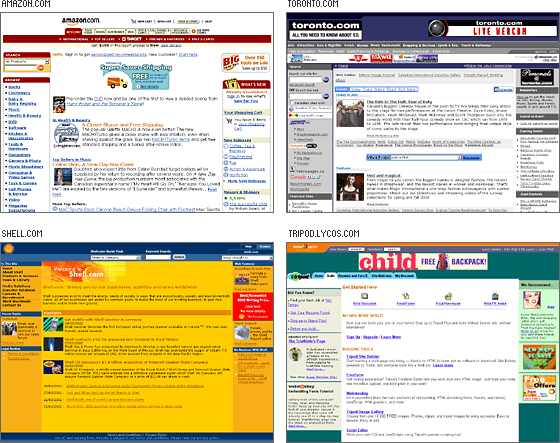The width and height of the screenshot is (560, 443).
Task: Open the My Account tab on Tripod
Action: tap(404, 276)
